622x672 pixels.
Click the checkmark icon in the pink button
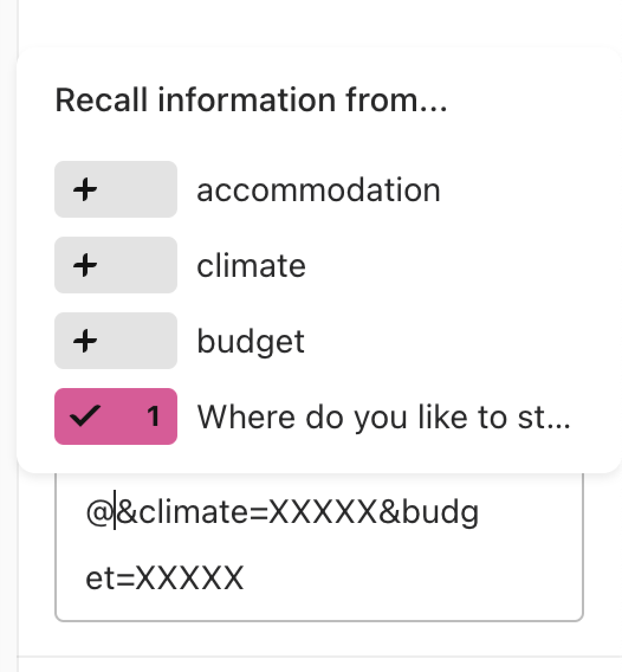[85, 416]
